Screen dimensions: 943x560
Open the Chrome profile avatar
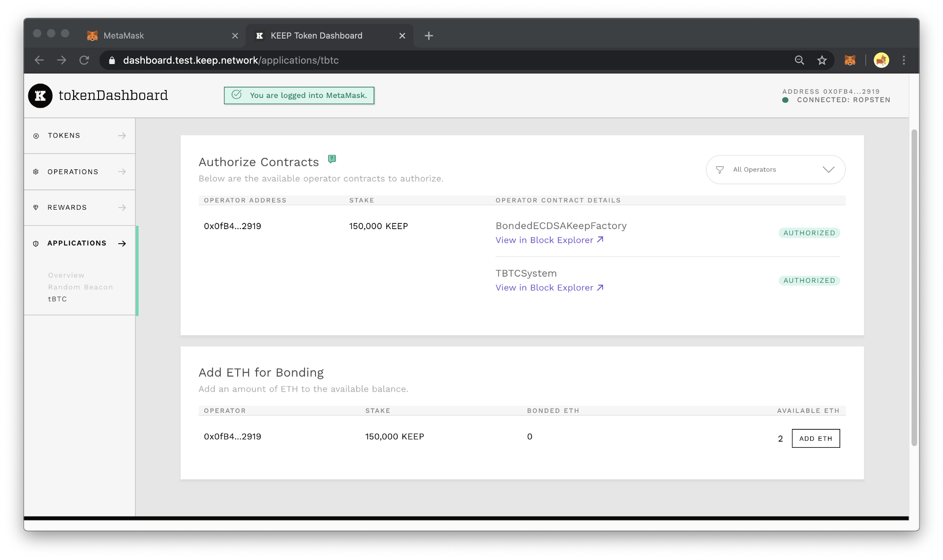click(881, 60)
